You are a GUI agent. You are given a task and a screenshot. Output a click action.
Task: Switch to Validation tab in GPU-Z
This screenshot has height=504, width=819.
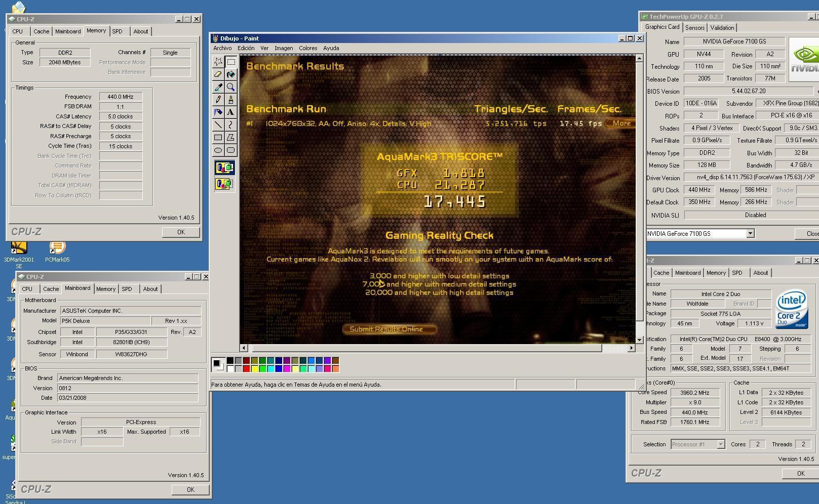tap(722, 28)
